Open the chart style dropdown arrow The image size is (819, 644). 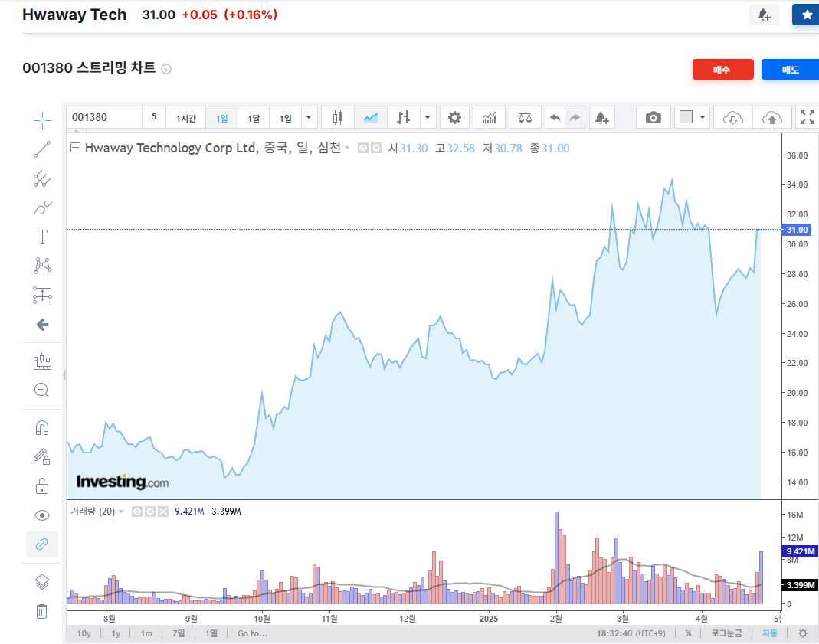point(428,117)
